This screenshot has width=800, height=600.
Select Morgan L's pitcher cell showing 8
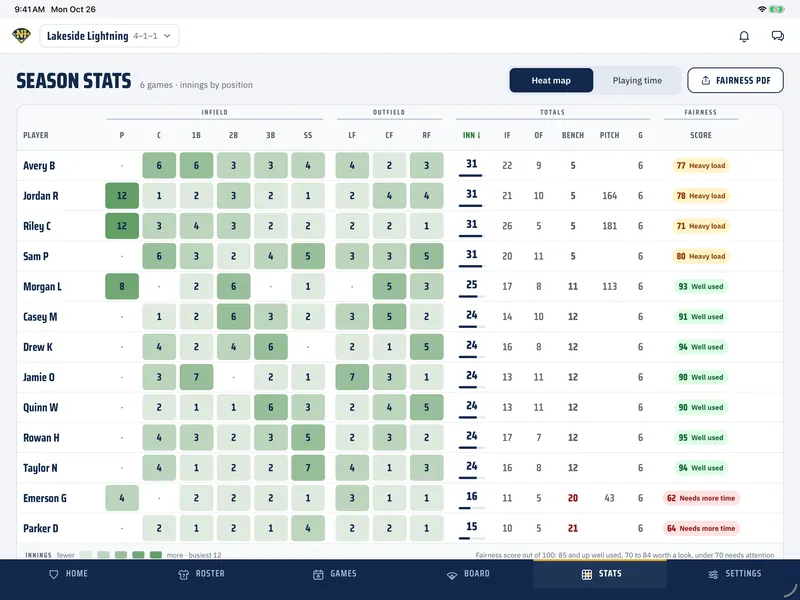pyautogui.click(x=122, y=286)
